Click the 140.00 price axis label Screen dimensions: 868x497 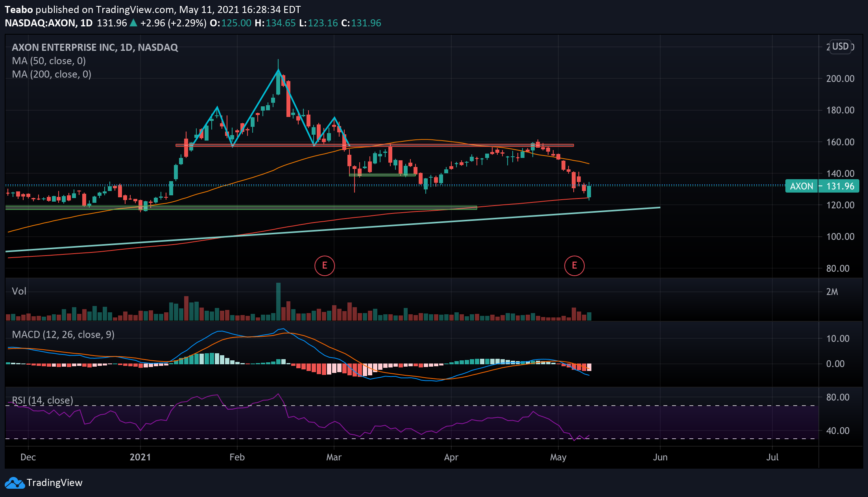[x=840, y=174]
